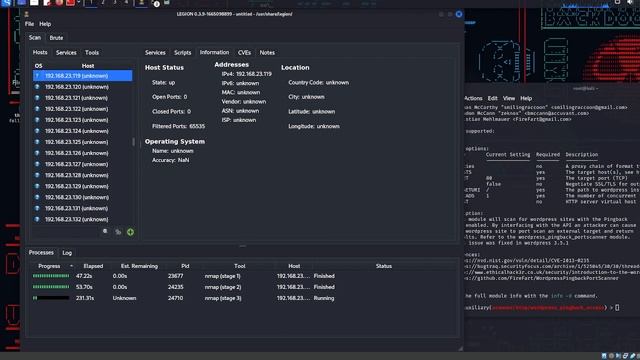Image resolution: width=640 pixels, height=360 pixels.
Task: Open the File menu in Legion
Action: tap(29, 24)
